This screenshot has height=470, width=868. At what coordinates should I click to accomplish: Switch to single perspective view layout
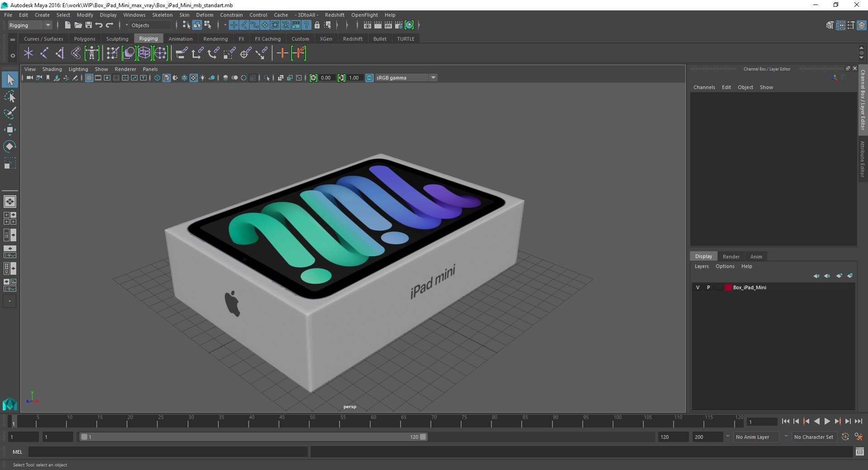[x=10, y=202]
